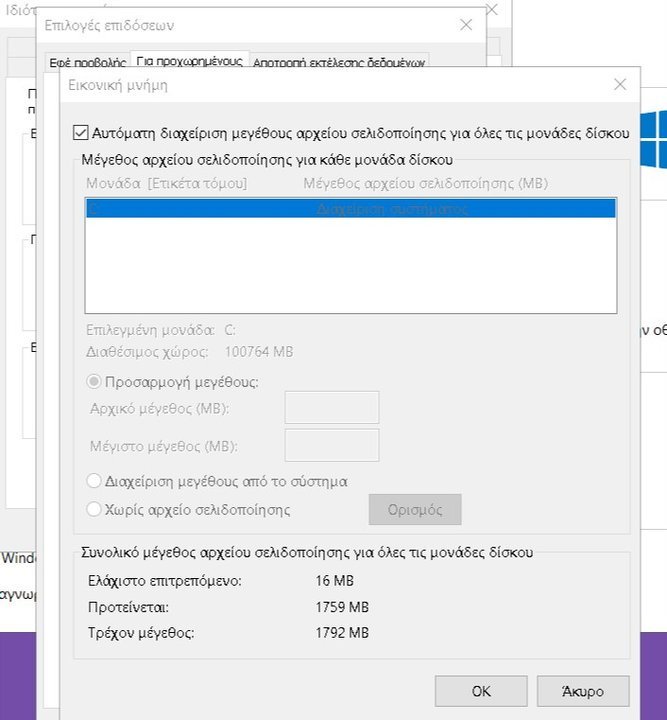667x720 pixels.
Task: Select Χωρίς αρχείο σελιδοποίησης radio option
Action: point(94,509)
